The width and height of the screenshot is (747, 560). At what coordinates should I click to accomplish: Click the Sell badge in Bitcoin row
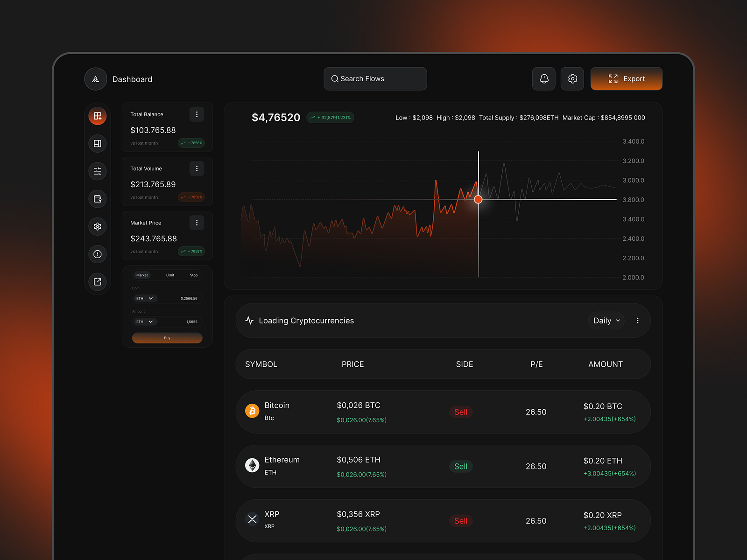click(461, 412)
